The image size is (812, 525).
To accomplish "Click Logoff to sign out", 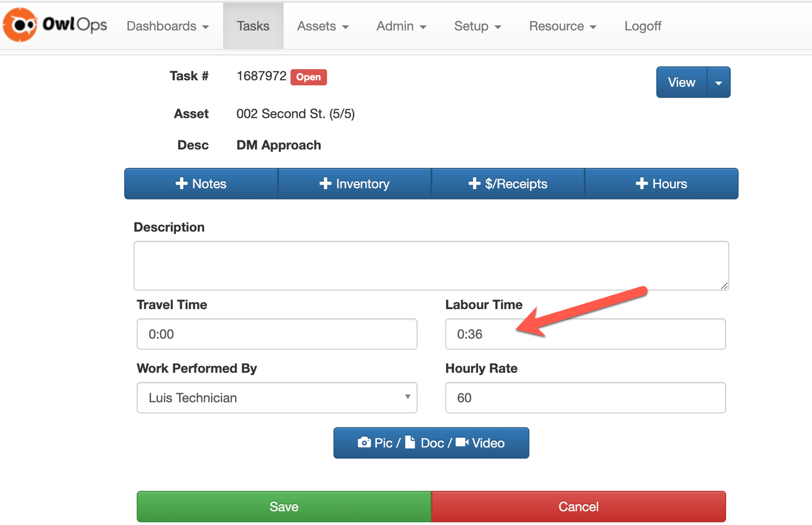I will point(643,26).
